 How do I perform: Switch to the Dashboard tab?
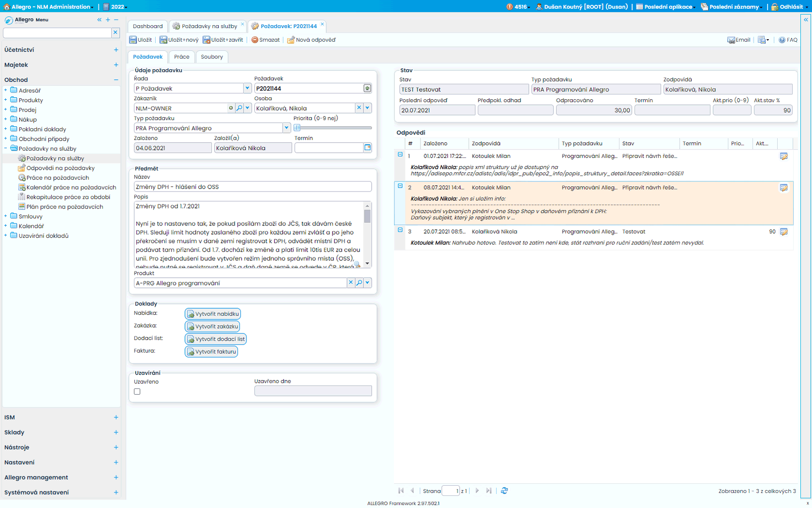click(x=148, y=26)
